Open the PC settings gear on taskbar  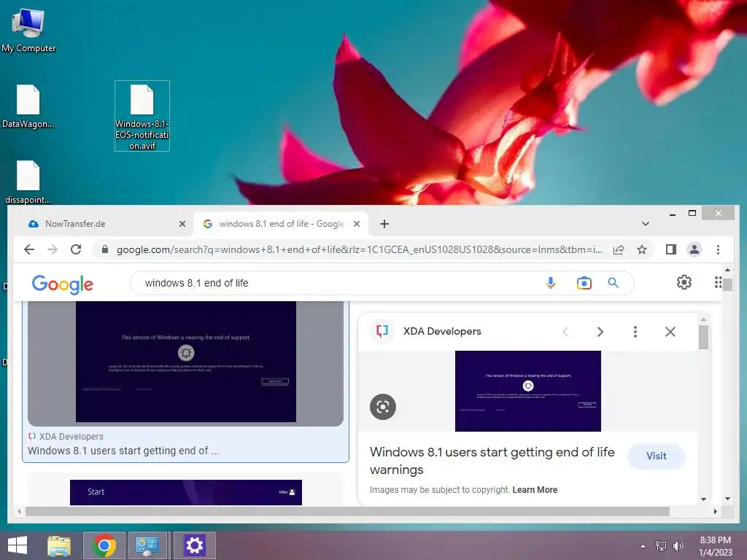pyautogui.click(x=194, y=545)
